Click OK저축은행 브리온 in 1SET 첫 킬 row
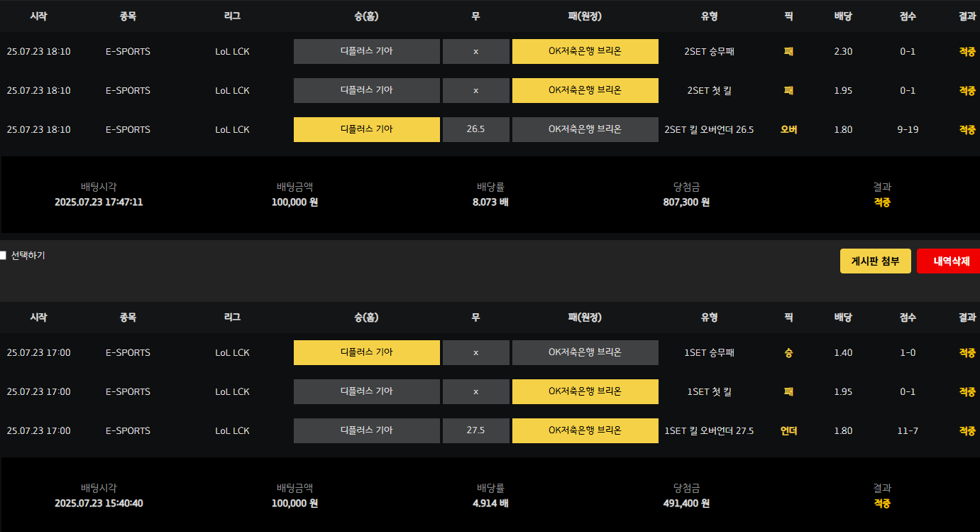This screenshot has height=532, width=980. (x=585, y=391)
